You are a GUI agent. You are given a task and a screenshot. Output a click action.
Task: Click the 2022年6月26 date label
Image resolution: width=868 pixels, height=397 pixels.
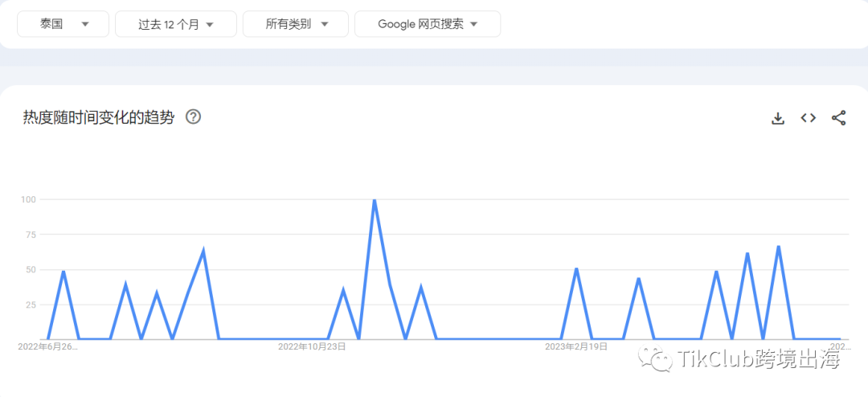click(x=48, y=346)
